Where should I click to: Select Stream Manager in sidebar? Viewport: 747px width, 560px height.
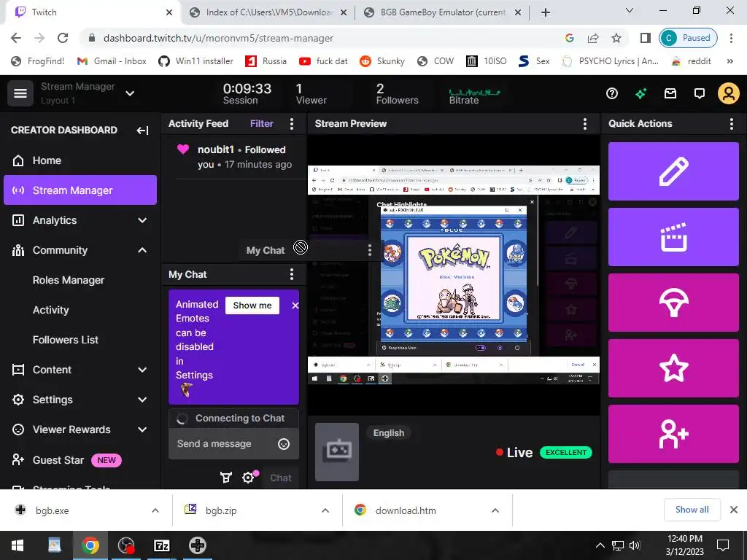click(x=80, y=190)
